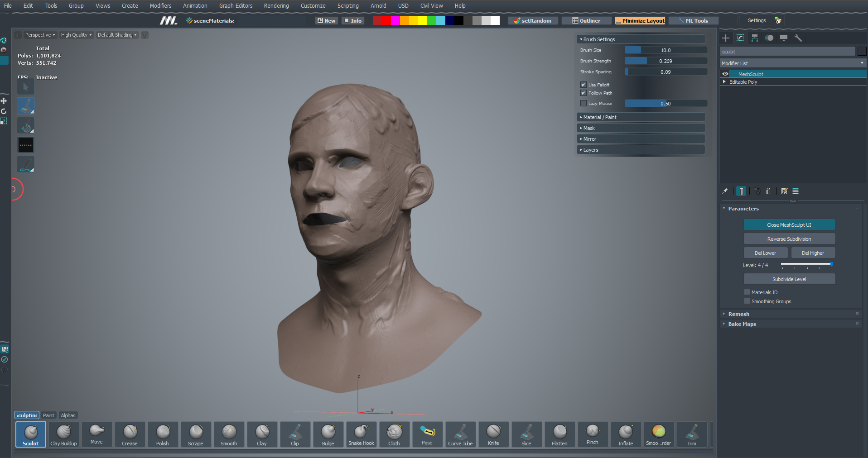Select the Inflate brush
868x458 pixels.
[626, 434]
